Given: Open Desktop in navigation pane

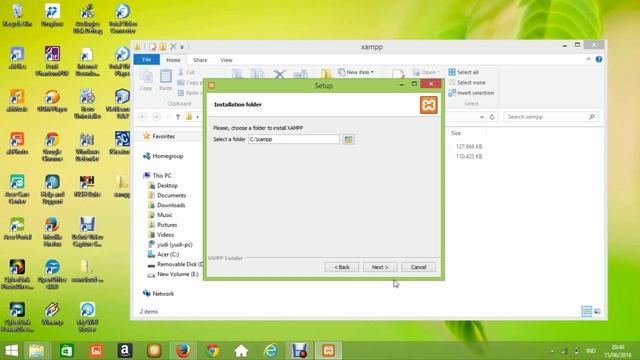Looking at the screenshot, I should pyautogui.click(x=163, y=185).
